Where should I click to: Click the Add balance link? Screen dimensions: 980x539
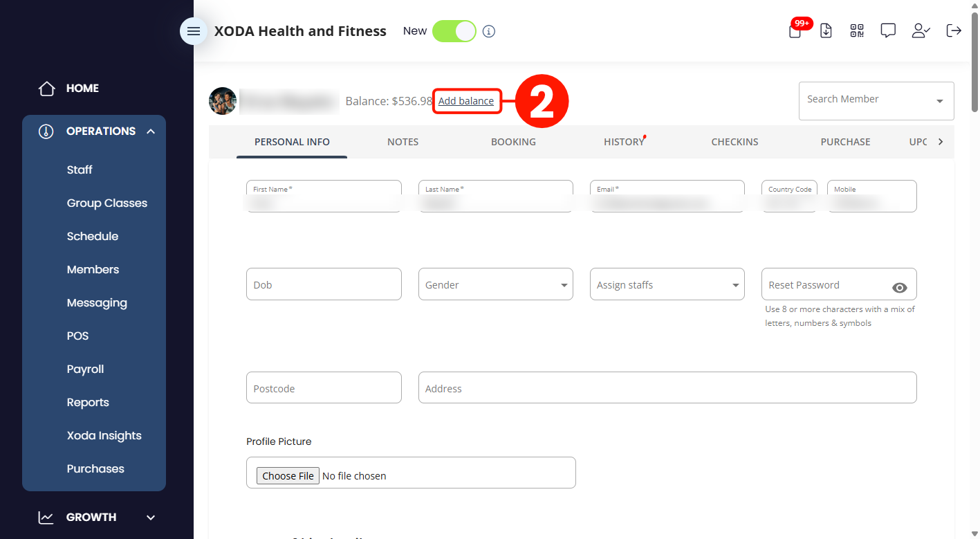466,101
